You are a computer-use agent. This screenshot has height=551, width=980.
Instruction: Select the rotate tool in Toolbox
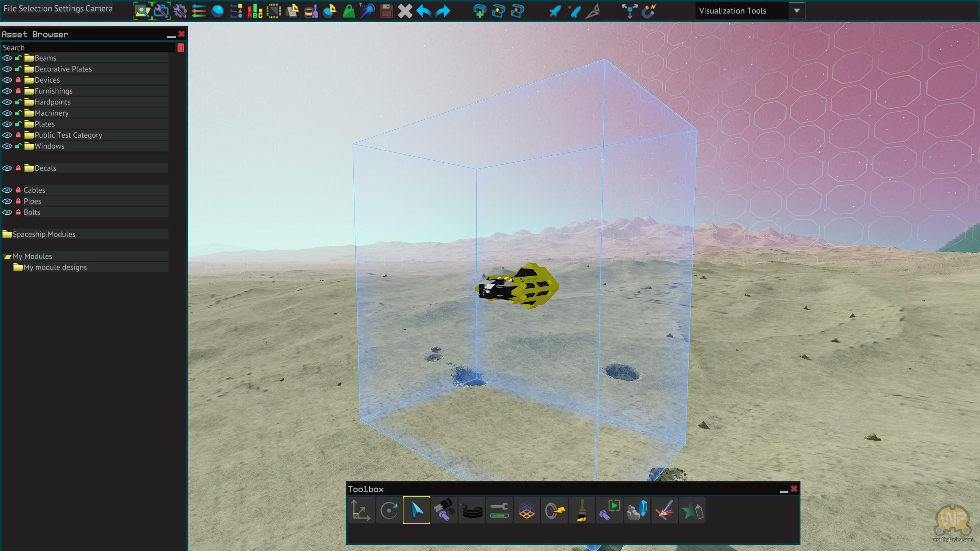click(389, 510)
